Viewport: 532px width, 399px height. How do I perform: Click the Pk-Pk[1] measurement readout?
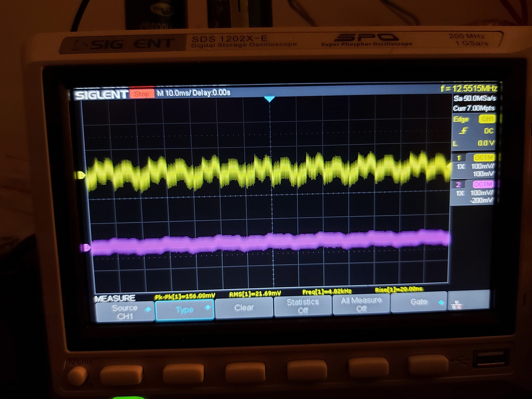185,296
